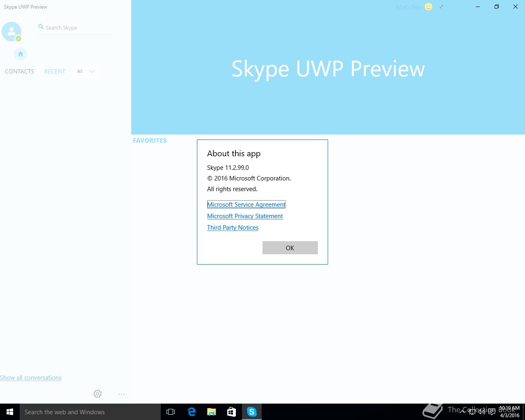
Task: Click the Skype 11.2.99.0 version text
Action: tap(228, 167)
